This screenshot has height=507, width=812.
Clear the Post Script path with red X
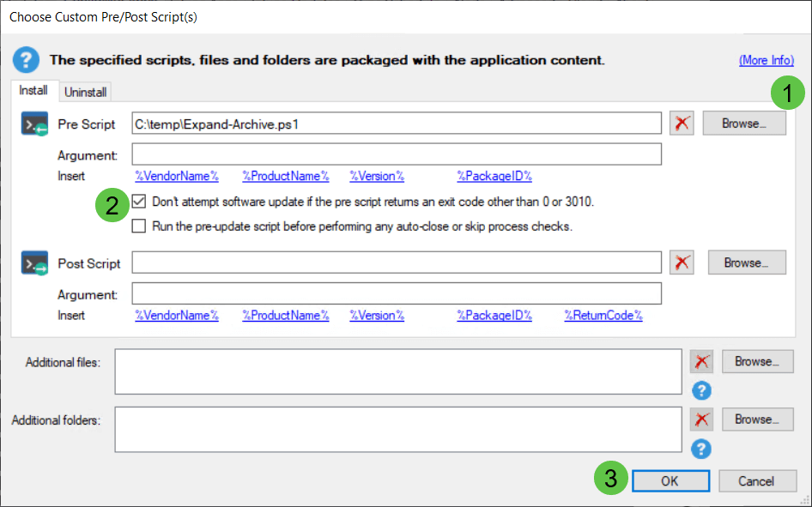click(x=682, y=263)
